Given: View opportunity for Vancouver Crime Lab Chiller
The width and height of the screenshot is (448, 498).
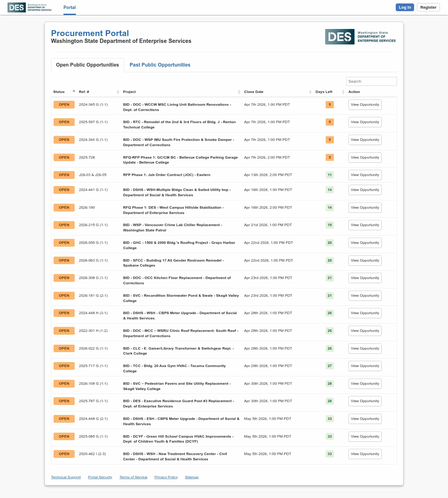Looking at the screenshot, I should [x=365, y=225].
